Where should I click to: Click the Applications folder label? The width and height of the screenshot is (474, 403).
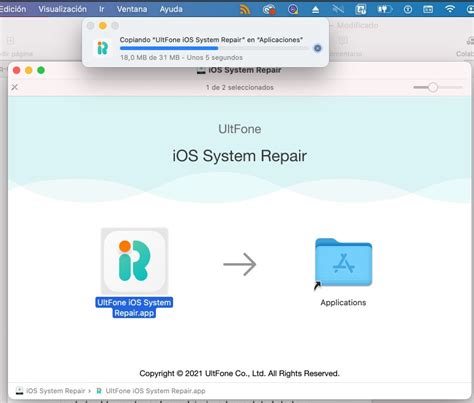pos(343,302)
